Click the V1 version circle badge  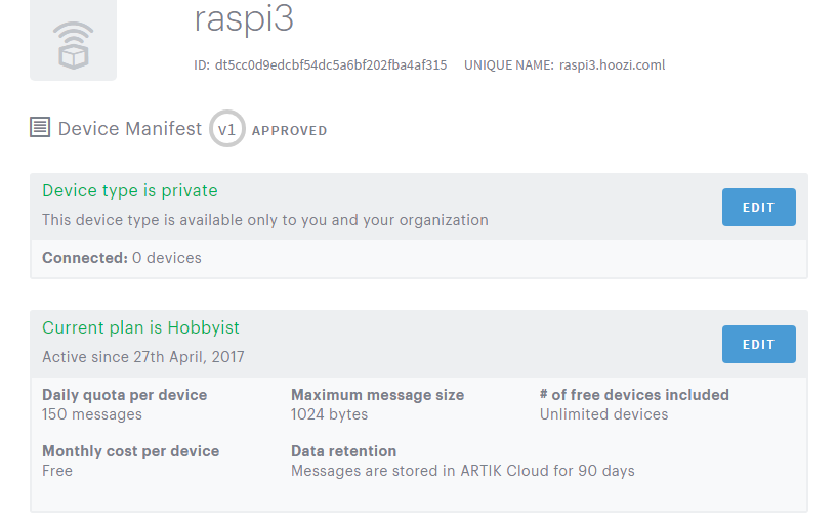pyautogui.click(x=227, y=130)
